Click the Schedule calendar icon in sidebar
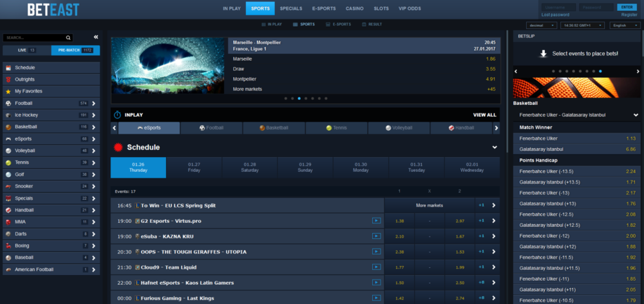644x304 pixels. 8,68
